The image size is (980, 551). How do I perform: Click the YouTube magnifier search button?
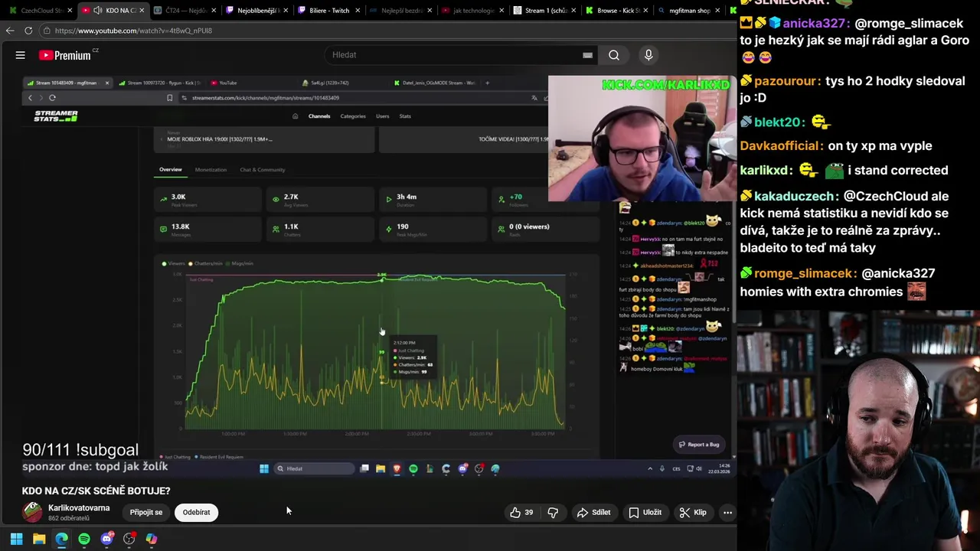(x=614, y=55)
